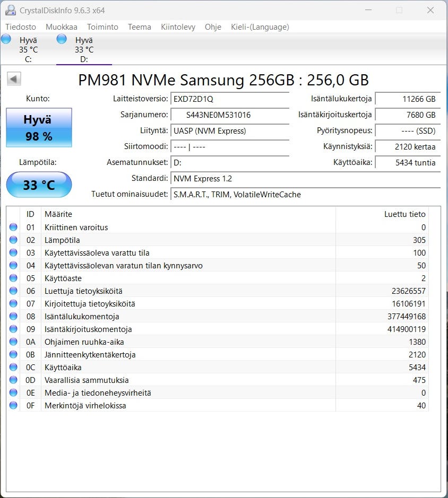The width and height of the screenshot is (448, 498).
Task: Click the blue status orb for drive C:
Action: [x=6, y=39]
